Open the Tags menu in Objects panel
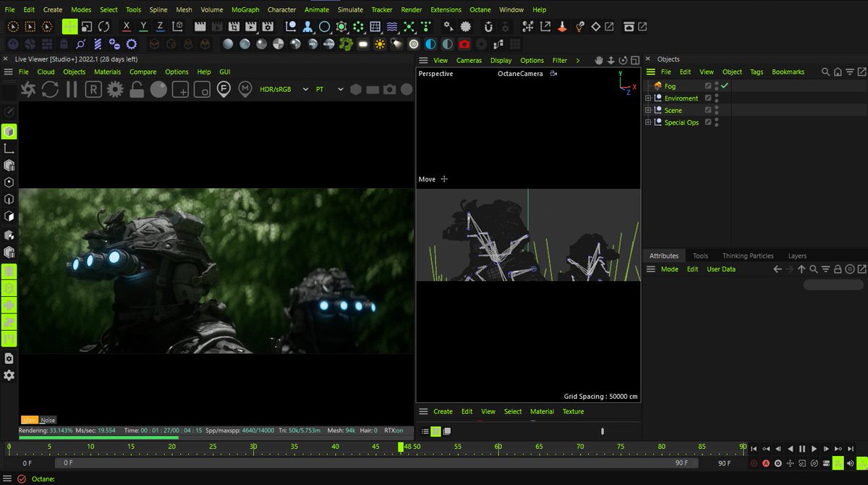Viewport: 868px width, 485px height. point(757,72)
